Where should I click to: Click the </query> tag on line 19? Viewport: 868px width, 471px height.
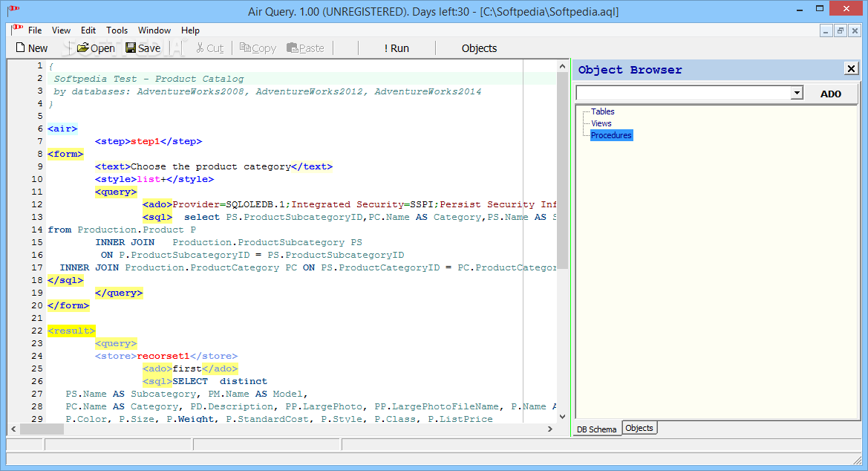tap(119, 293)
